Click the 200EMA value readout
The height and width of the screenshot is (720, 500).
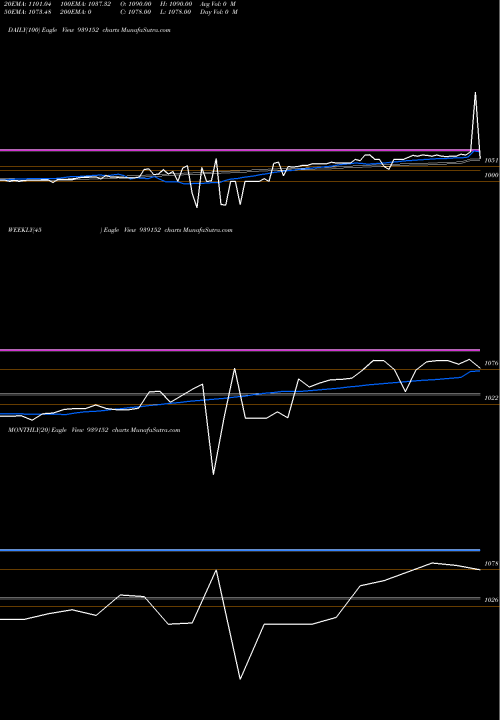click(75, 12)
